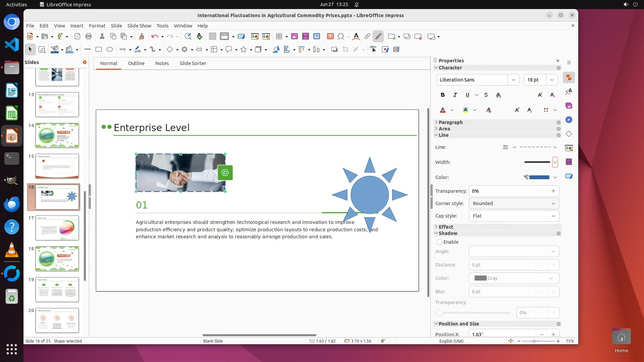Click the Insert Text Box icon
Viewport: 644px width, 362px height.
(330, 37)
